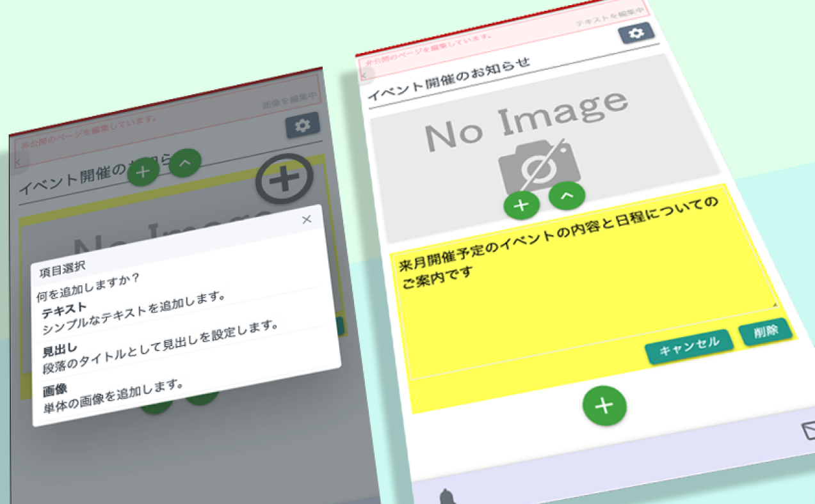This screenshot has width=815, height=504.
Task: Click the envelope mail icon at bottom right
Action: (808, 431)
